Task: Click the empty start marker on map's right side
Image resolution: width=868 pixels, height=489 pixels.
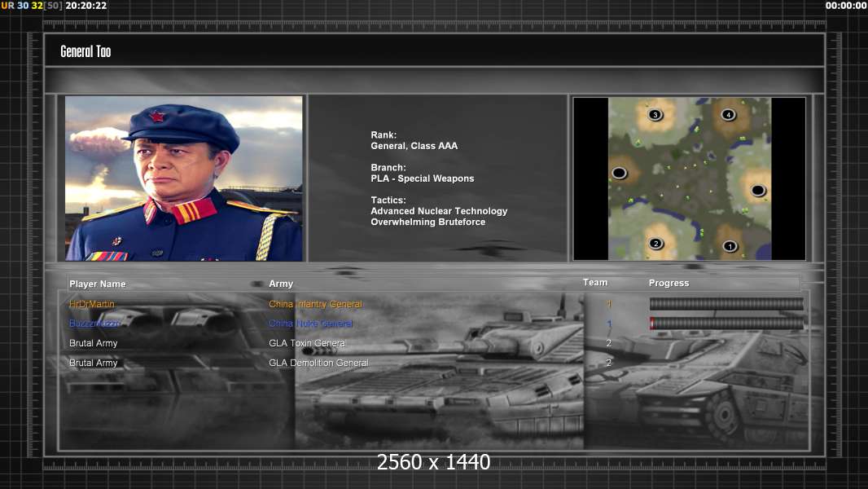Action: pyautogui.click(x=758, y=191)
